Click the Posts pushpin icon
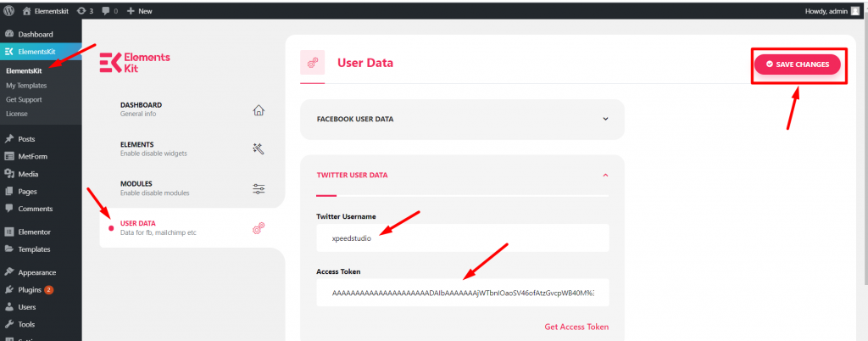868x341 pixels. [8, 139]
